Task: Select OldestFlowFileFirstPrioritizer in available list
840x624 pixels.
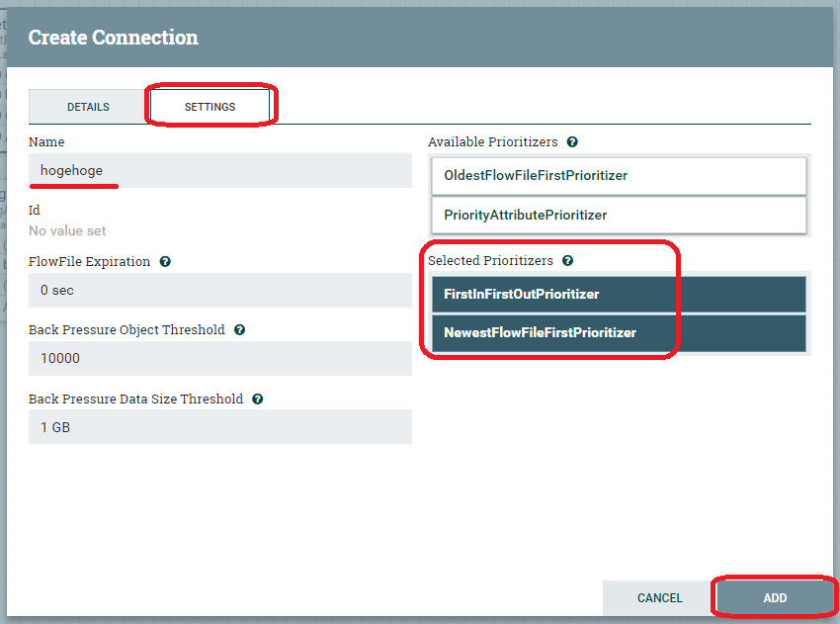Action: tap(619, 176)
